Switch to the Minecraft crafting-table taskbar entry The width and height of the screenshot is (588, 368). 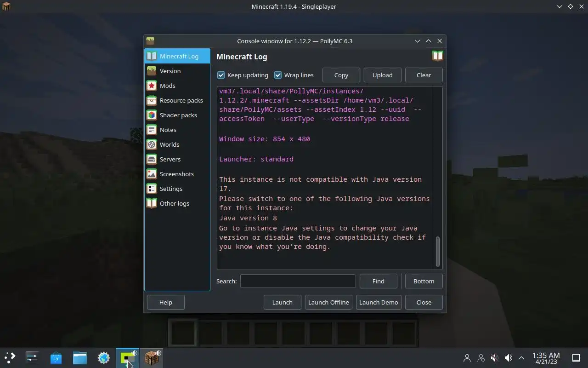[x=152, y=357]
